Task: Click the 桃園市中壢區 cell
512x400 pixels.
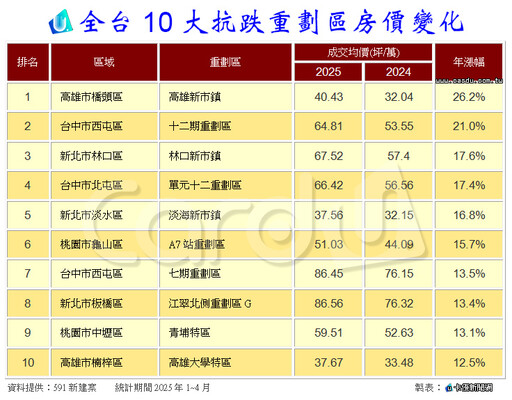Action: (x=104, y=333)
